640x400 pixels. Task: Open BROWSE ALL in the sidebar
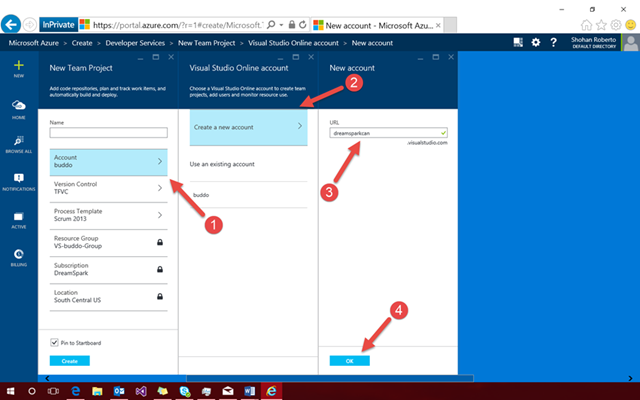tap(19, 144)
